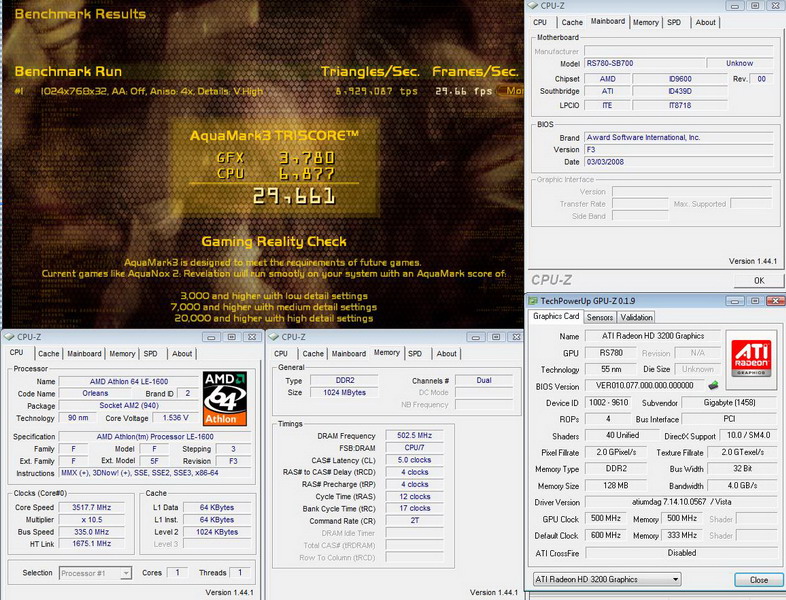Click the Award Software International brand text
Image resolution: width=786 pixels, height=600 pixels.
(643, 138)
